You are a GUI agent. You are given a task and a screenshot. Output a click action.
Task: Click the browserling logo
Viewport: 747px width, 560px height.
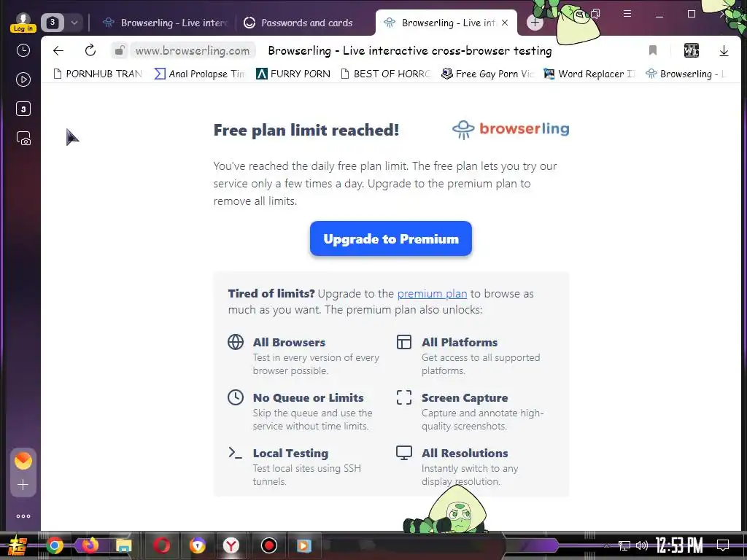pyautogui.click(x=511, y=129)
